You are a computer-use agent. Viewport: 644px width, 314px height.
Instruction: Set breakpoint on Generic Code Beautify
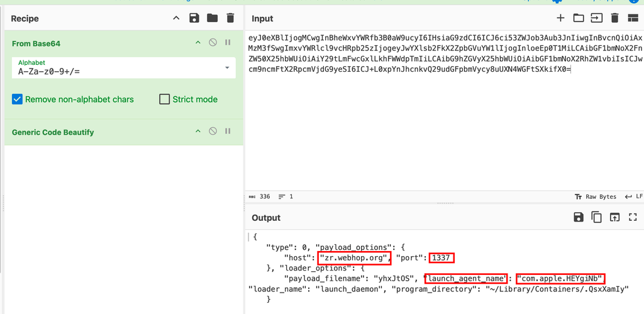pyautogui.click(x=228, y=131)
